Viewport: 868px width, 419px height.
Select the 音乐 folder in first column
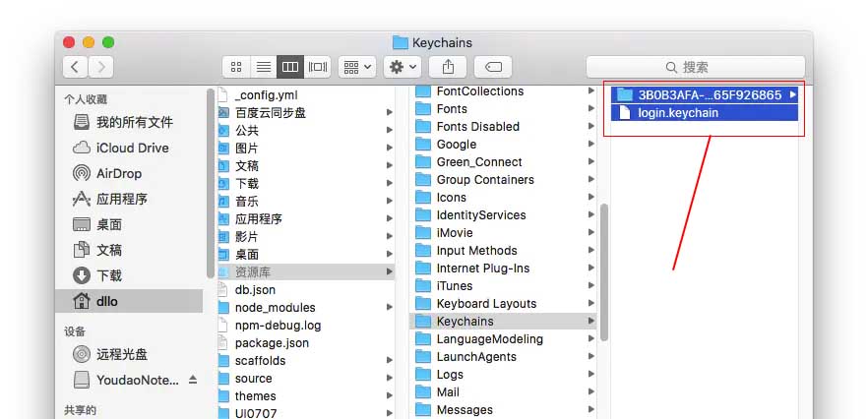[x=306, y=202]
